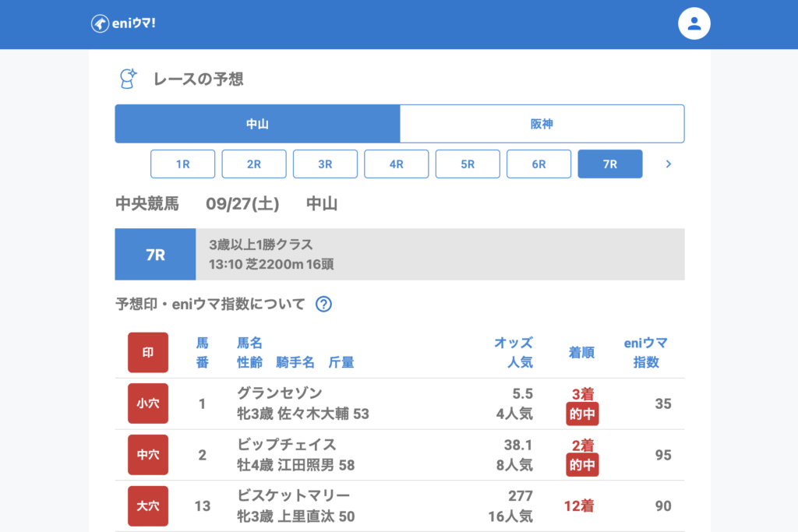Select race 4R
This screenshot has width=798, height=532.
pyautogui.click(x=396, y=164)
